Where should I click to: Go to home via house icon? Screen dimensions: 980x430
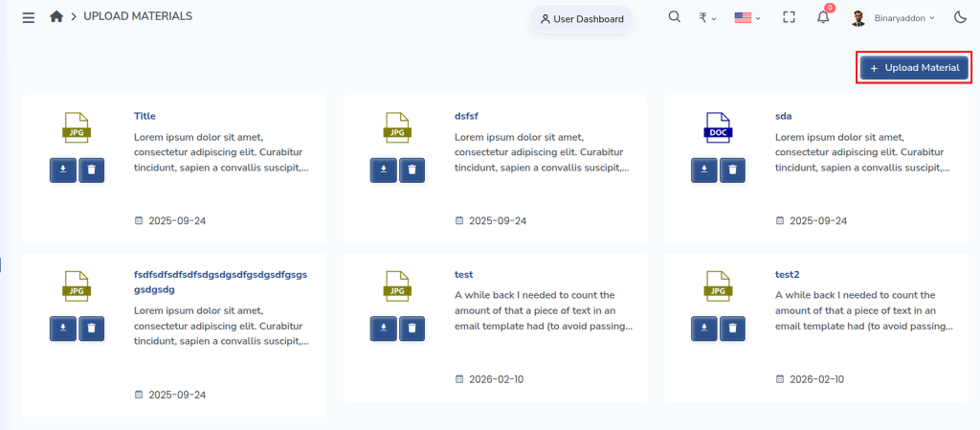click(x=56, y=16)
